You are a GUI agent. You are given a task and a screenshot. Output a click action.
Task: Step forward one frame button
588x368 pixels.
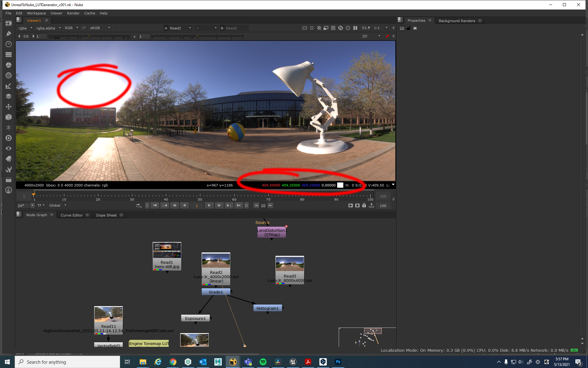click(219, 205)
